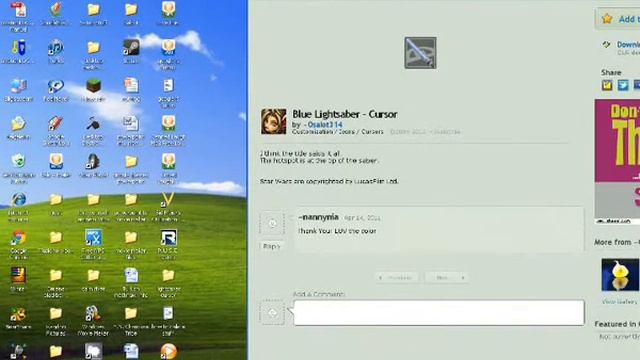The width and height of the screenshot is (640, 360).
Task: Go to the Next comments page
Action: coord(447,278)
